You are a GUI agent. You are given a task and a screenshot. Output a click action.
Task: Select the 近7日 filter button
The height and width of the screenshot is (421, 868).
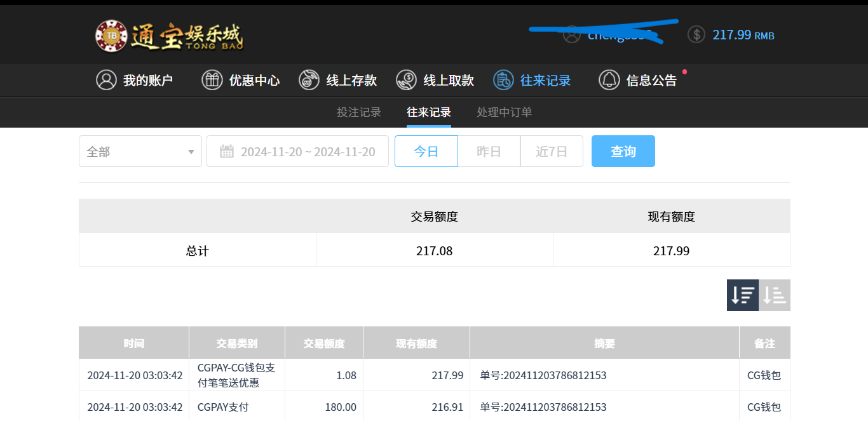click(551, 151)
